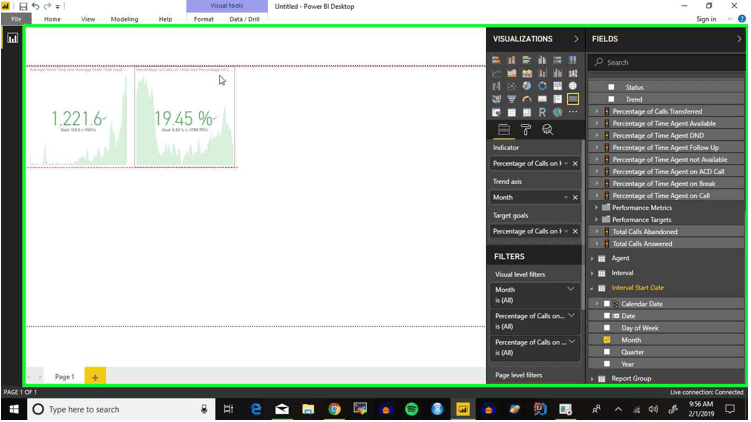Select the Clustered bar chart visualization
The width and height of the screenshot is (751, 422).
[x=527, y=60]
